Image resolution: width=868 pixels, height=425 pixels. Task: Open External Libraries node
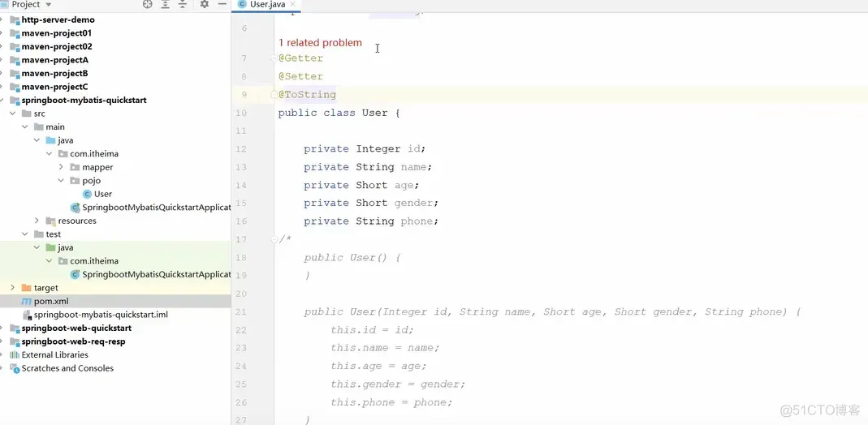[x=54, y=354]
